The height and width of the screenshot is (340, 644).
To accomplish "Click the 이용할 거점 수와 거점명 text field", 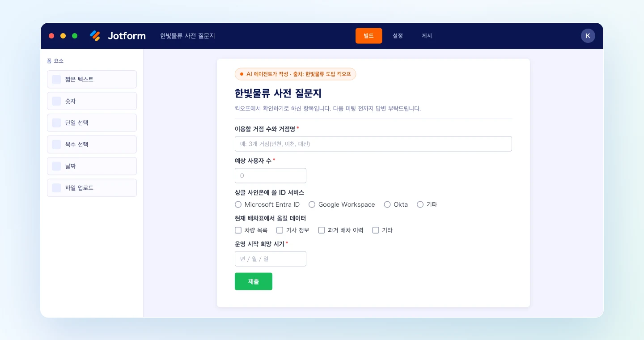I will (x=373, y=144).
